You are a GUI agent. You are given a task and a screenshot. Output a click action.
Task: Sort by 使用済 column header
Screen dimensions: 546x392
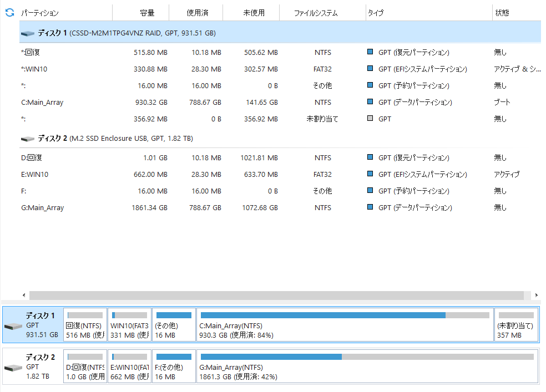[x=196, y=13]
